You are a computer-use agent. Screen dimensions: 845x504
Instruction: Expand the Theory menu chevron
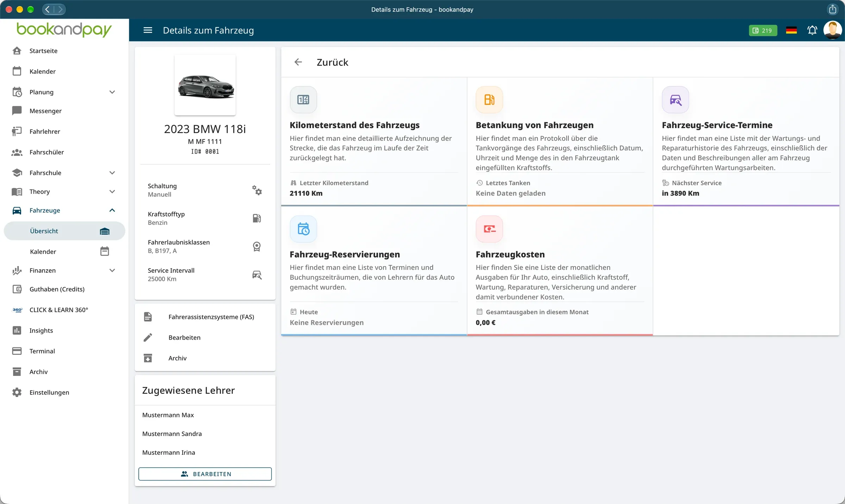coord(112,191)
